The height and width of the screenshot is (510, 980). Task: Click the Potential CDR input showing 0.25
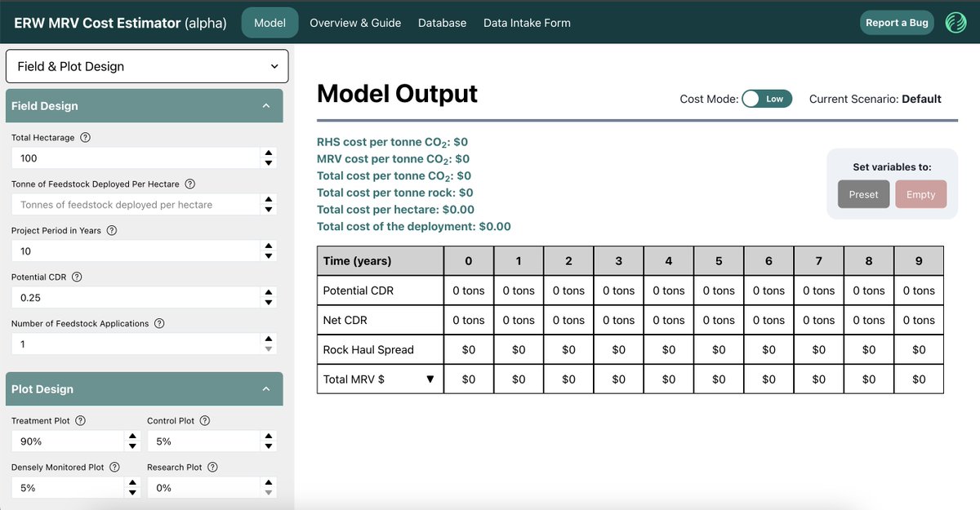coord(136,298)
